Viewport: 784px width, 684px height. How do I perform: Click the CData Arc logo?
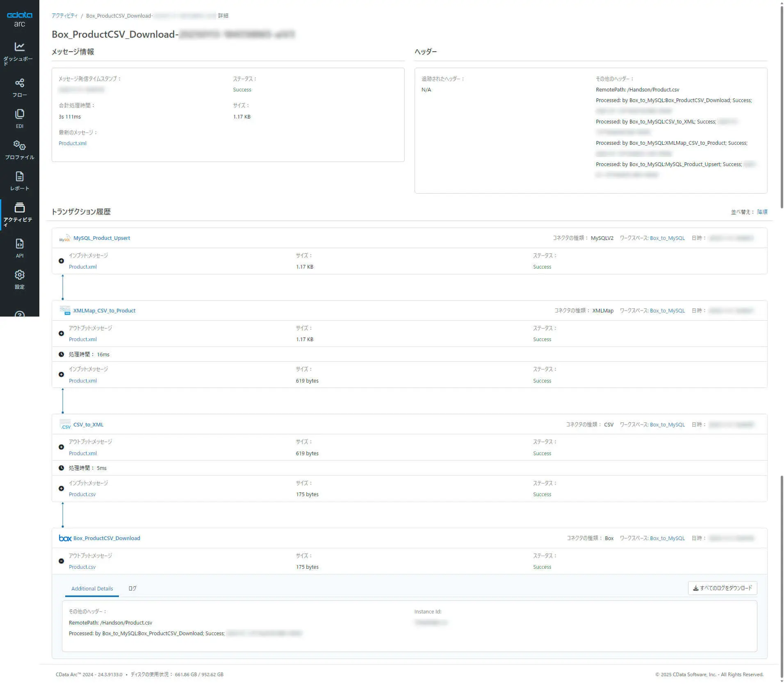click(19, 19)
